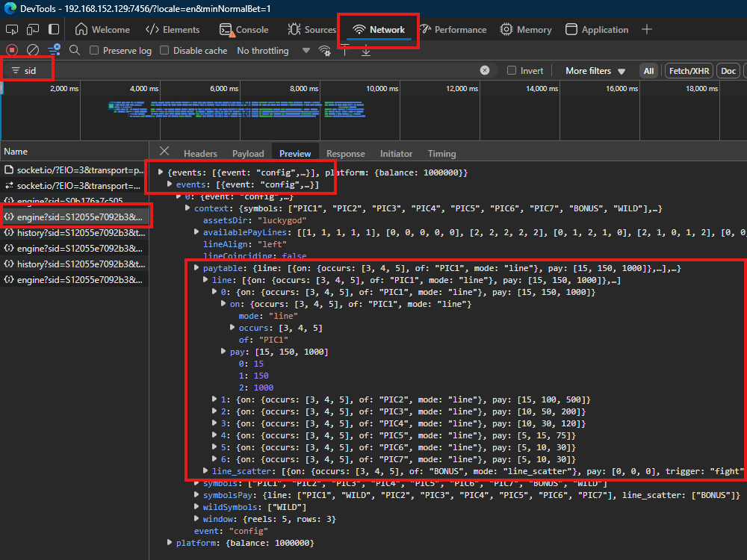
Task: Switch to the Console tab
Action: pyautogui.click(x=244, y=30)
